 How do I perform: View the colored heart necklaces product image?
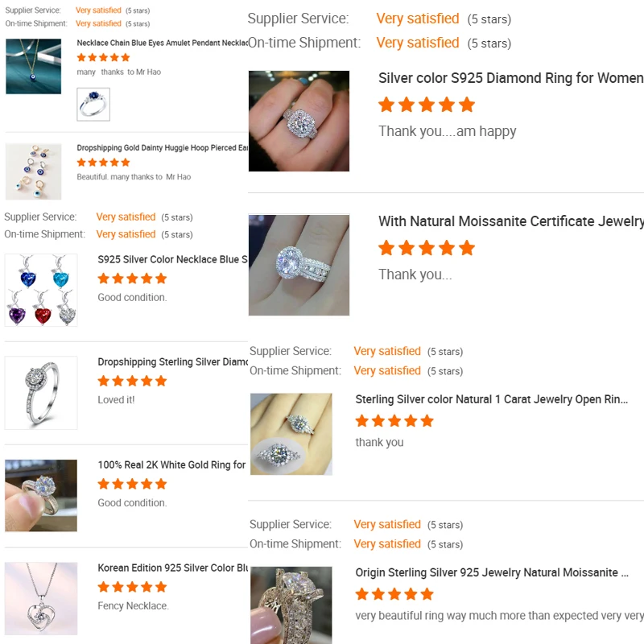(x=41, y=290)
